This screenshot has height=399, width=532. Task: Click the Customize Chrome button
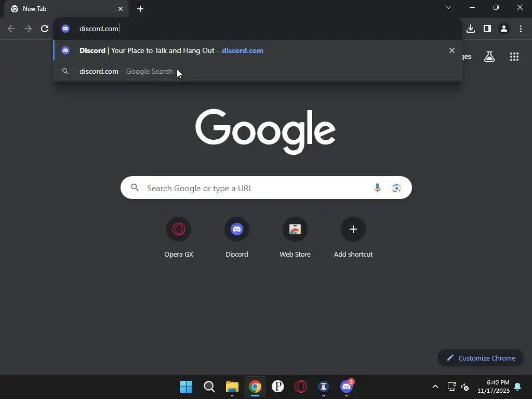(x=481, y=358)
